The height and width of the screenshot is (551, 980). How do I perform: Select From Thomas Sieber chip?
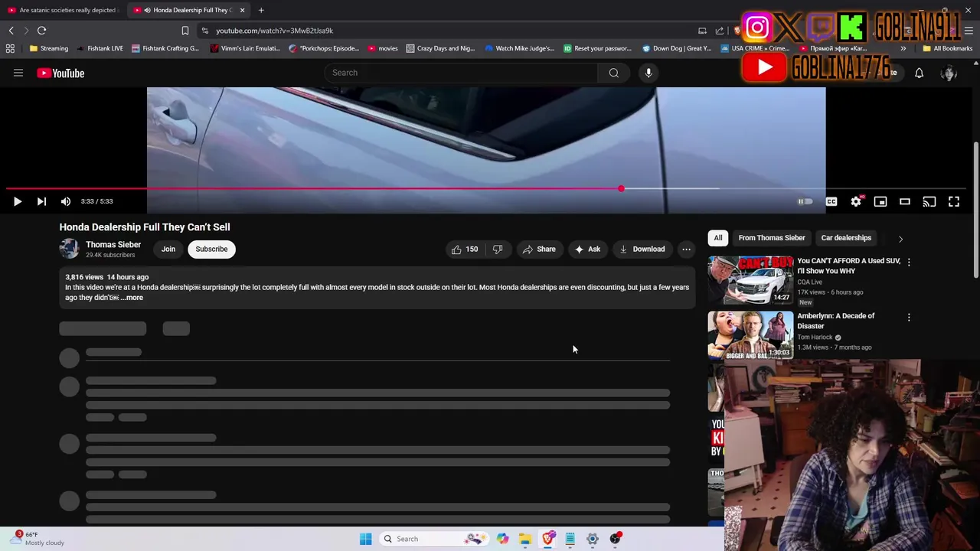click(772, 238)
